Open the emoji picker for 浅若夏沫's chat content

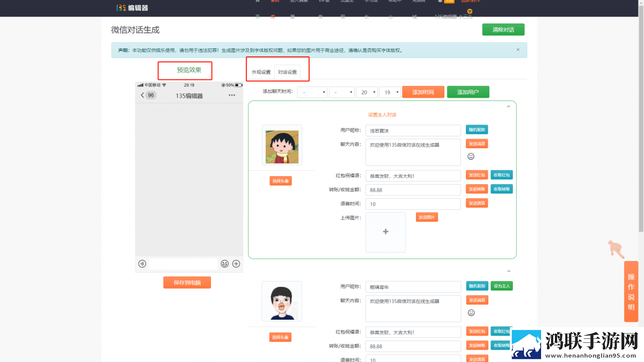click(471, 156)
